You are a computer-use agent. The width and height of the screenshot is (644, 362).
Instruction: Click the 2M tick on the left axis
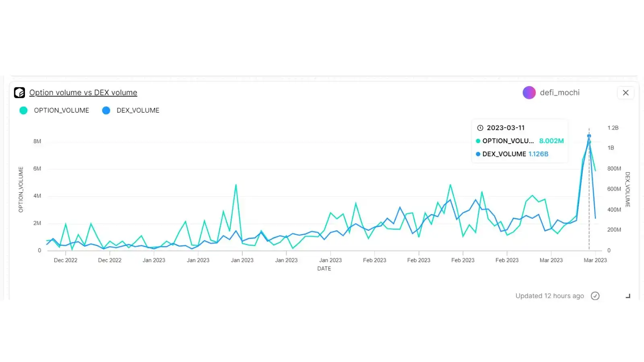(37, 223)
